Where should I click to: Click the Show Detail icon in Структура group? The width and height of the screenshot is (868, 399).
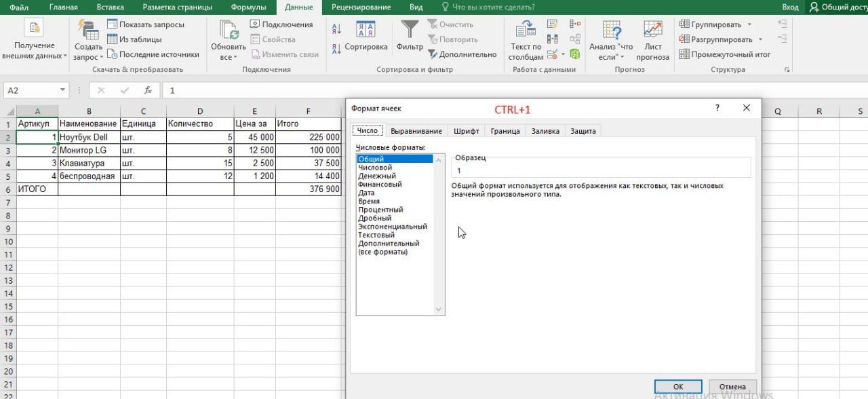782,24
